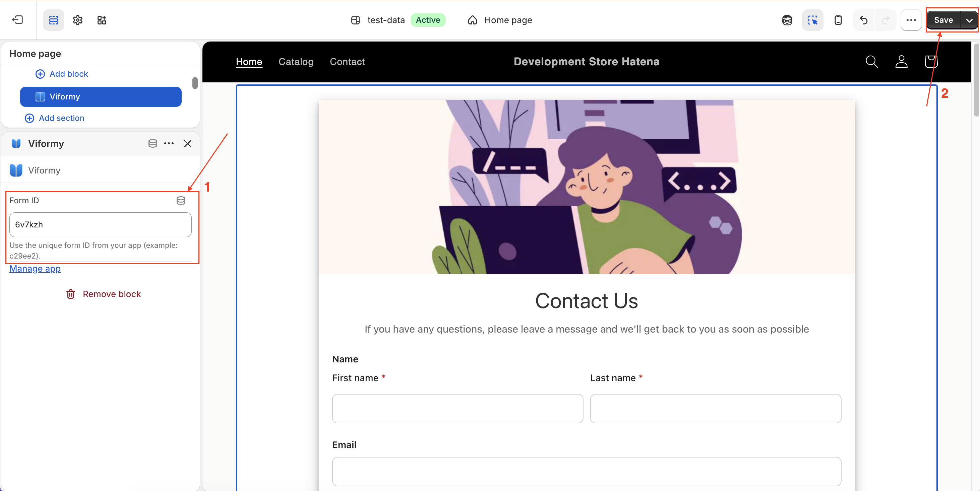Click the Email field label
Image resolution: width=980 pixels, height=491 pixels.
pyautogui.click(x=344, y=445)
